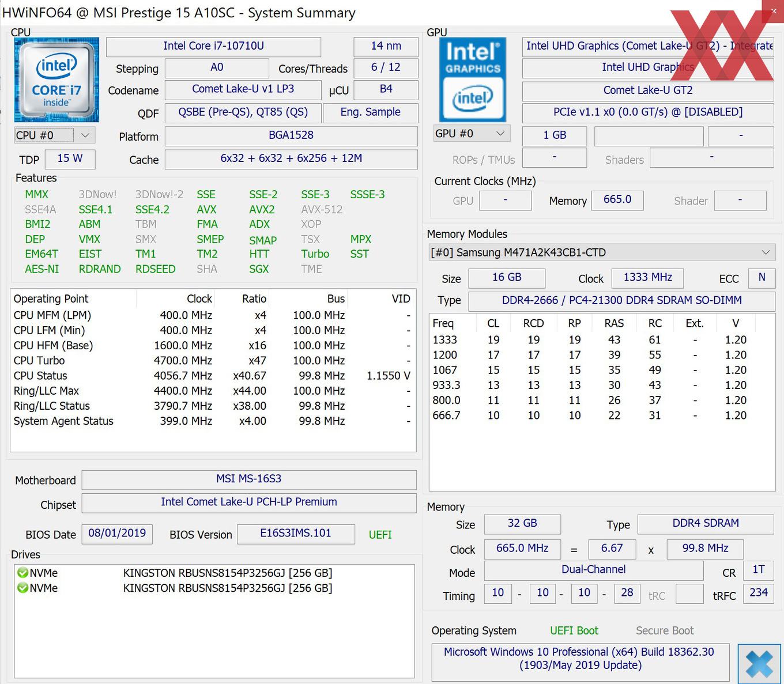
Task: Click the Intel Core i7-10710U name field
Action: coord(213,46)
